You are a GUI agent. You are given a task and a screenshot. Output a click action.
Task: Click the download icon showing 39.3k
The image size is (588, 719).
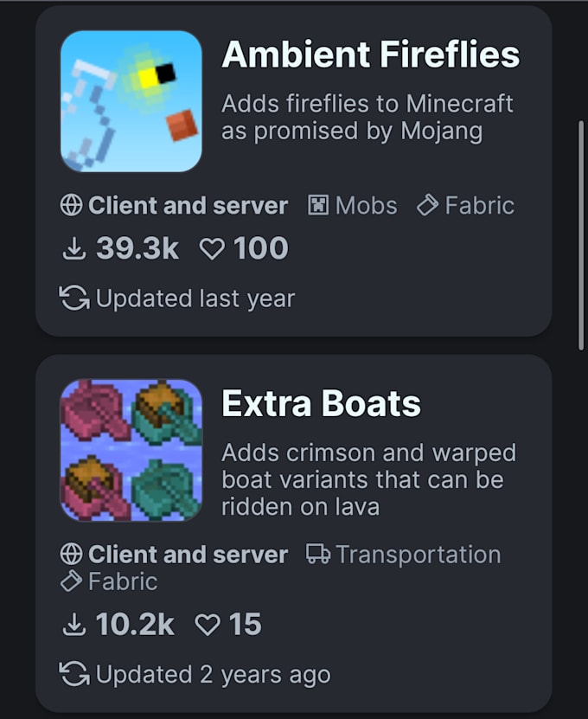76,248
